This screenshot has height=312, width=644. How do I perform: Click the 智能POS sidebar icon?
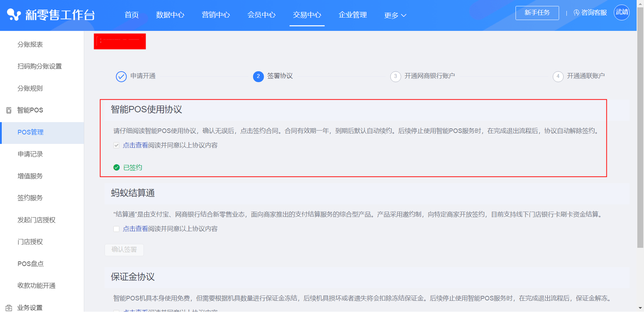[x=9, y=110]
